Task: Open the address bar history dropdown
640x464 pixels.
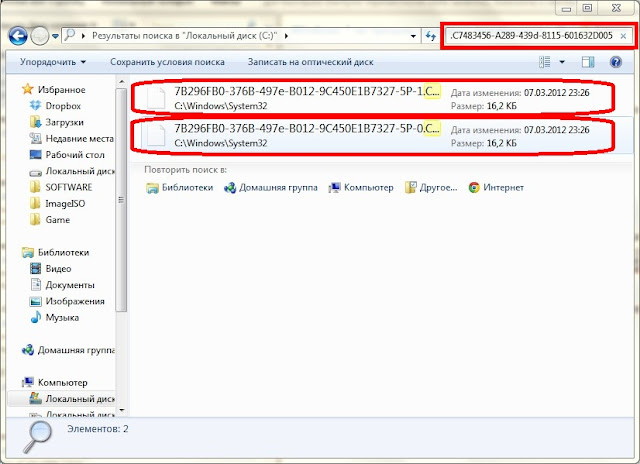Action: tap(413, 36)
